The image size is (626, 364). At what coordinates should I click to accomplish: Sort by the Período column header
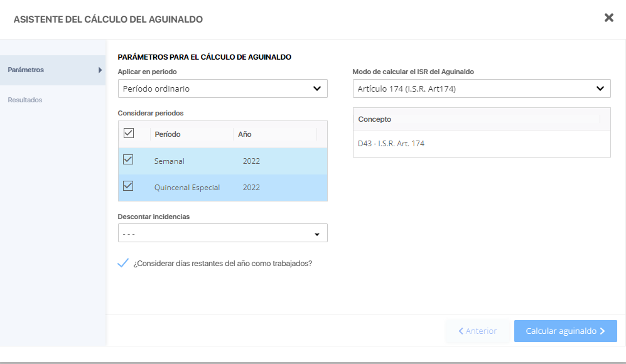click(168, 134)
